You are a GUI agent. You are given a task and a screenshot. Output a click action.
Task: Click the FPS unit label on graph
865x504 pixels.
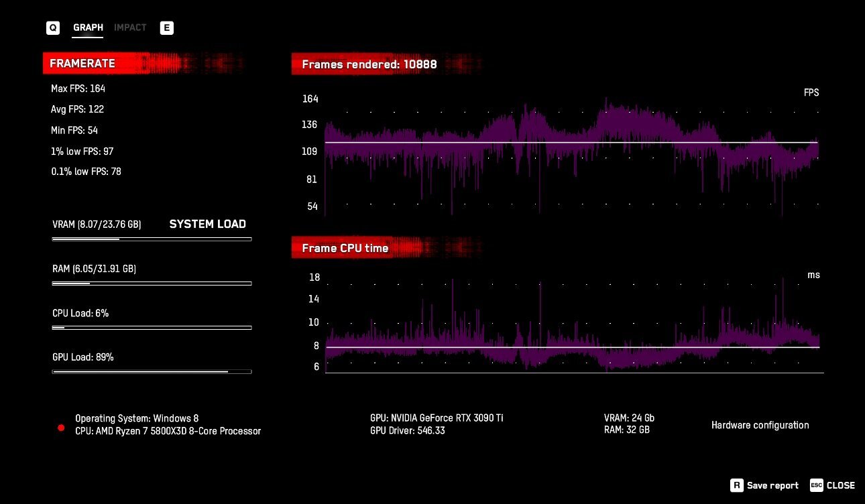[x=811, y=92]
